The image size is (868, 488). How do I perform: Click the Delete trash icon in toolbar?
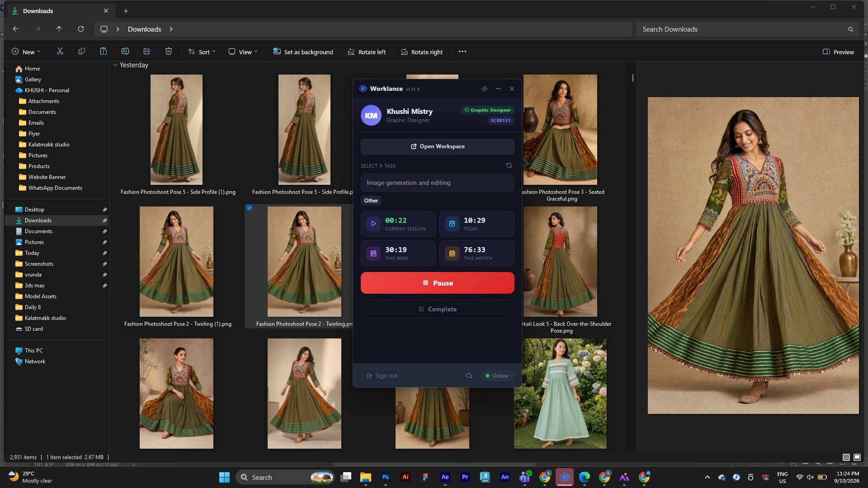coord(169,52)
